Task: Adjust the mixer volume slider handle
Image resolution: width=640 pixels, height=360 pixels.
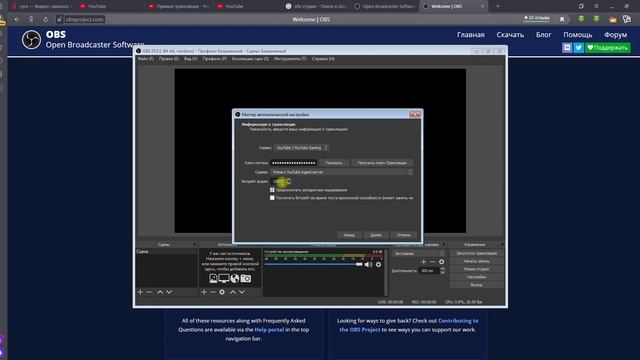Action: [359, 264]
